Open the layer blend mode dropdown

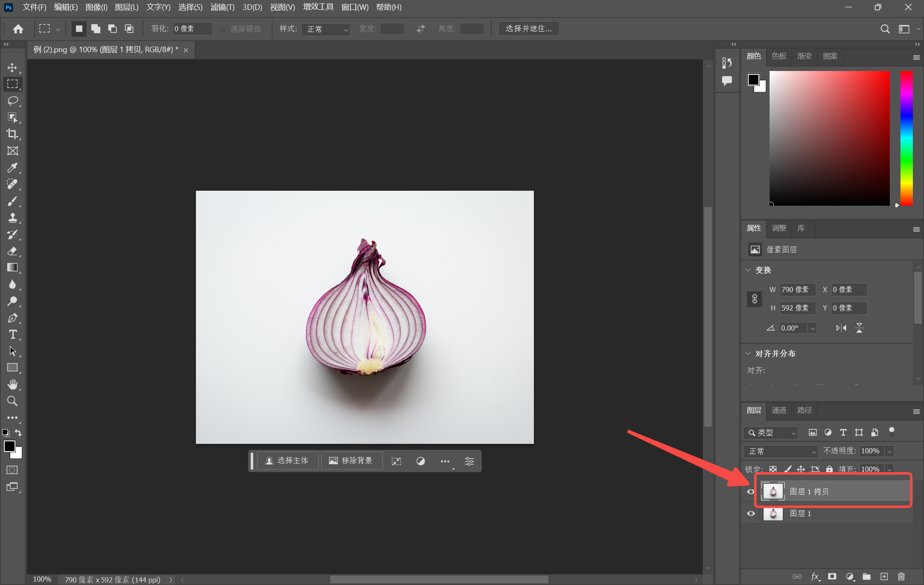[x=780, y=451]
